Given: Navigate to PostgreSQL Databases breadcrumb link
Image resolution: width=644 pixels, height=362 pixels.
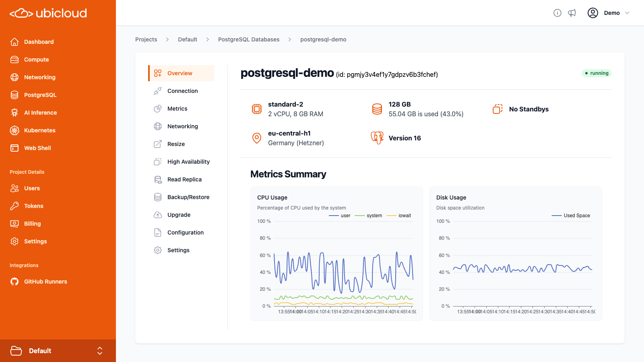Looking at the screenshot, I should (x=249, y=39).
